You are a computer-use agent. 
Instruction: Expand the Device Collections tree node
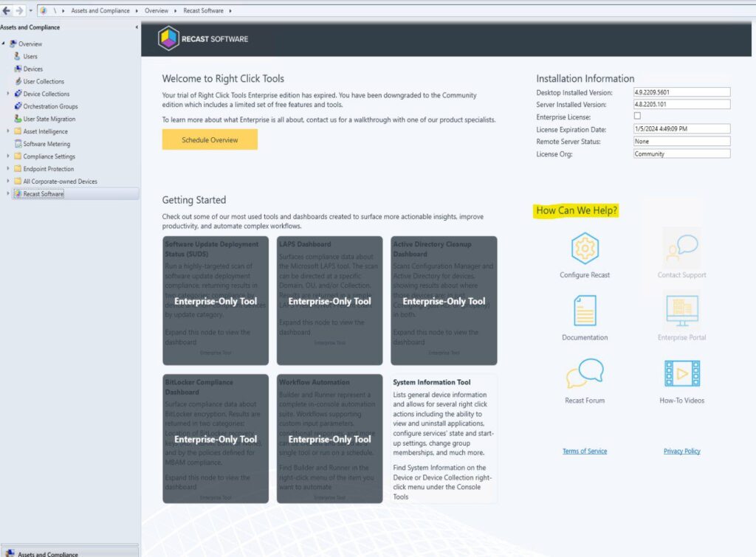tap(8, 94)
